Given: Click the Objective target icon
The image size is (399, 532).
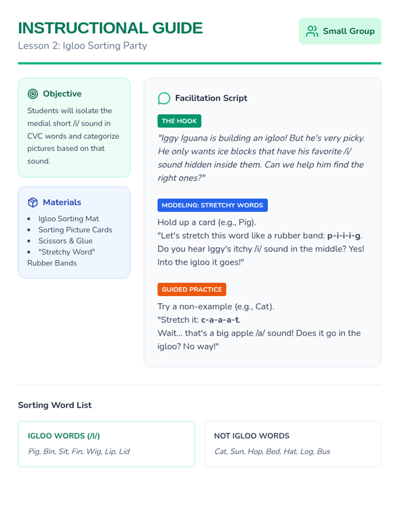Looking at the screenshot, I should pyautogui.click(x=33, y=94).
